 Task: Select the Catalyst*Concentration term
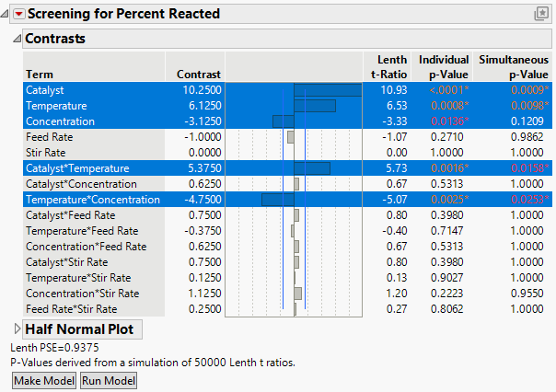pyautogui.click(x=75, y=184)
